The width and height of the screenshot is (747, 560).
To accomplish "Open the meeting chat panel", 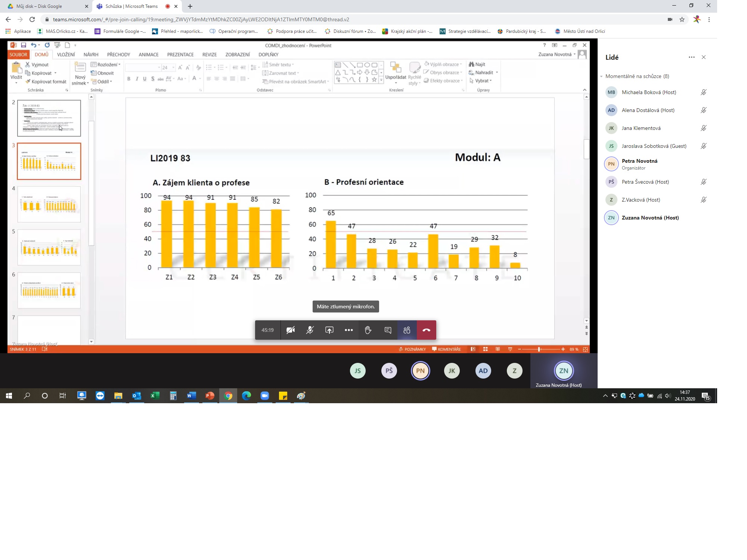I will (x=388, y=330).
